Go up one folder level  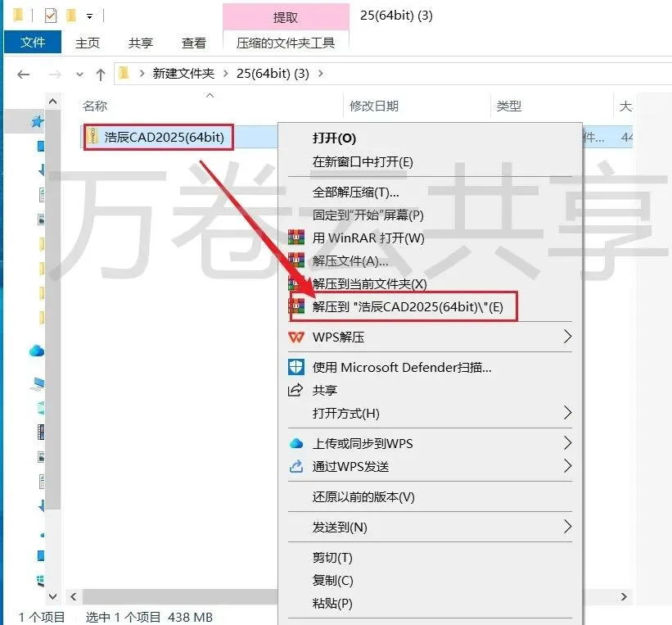tap(101, 75)
